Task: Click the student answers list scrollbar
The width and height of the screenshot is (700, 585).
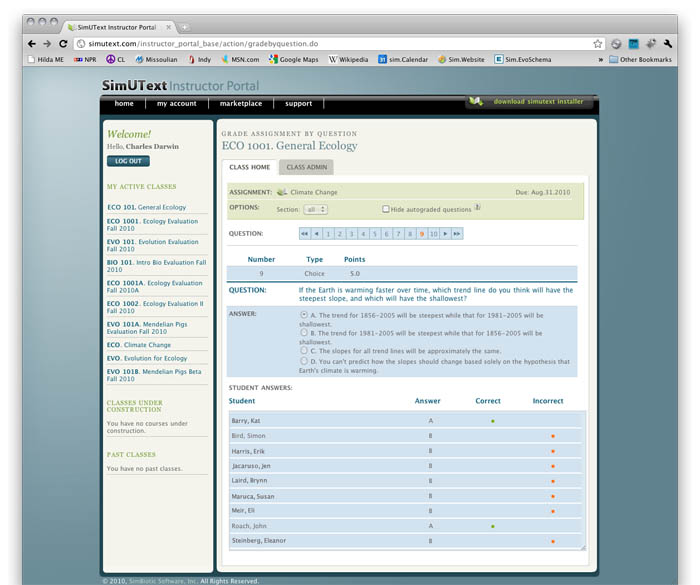Action: 583,480
